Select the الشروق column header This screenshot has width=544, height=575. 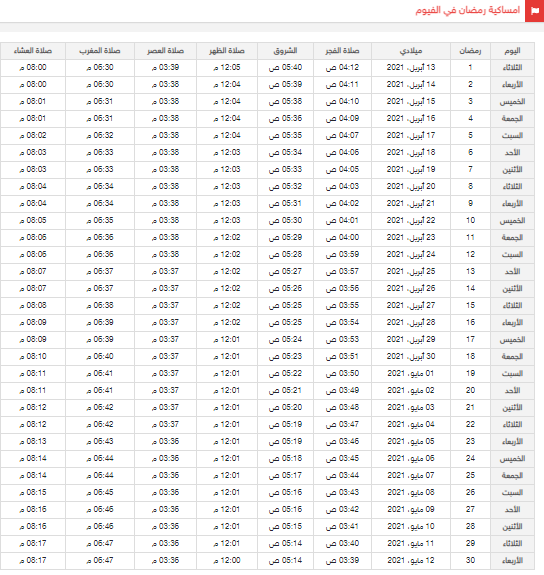pos(285,51)
